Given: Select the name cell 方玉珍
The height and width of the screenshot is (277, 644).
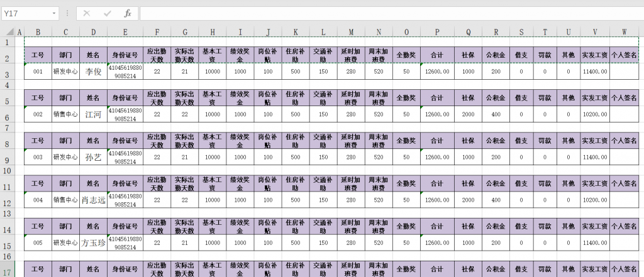Looking at the screenshot, I should (x=93, y=243).
